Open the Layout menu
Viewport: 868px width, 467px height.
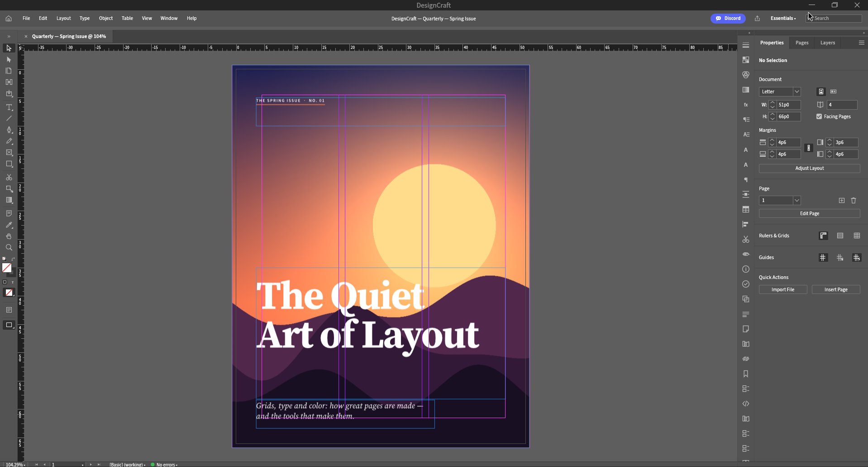[x=64, y=19]
